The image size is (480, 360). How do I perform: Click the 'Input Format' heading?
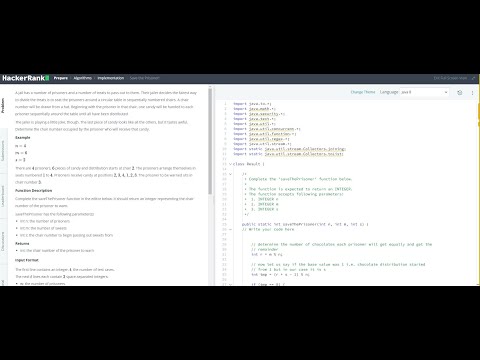click(x=27, y=260)
